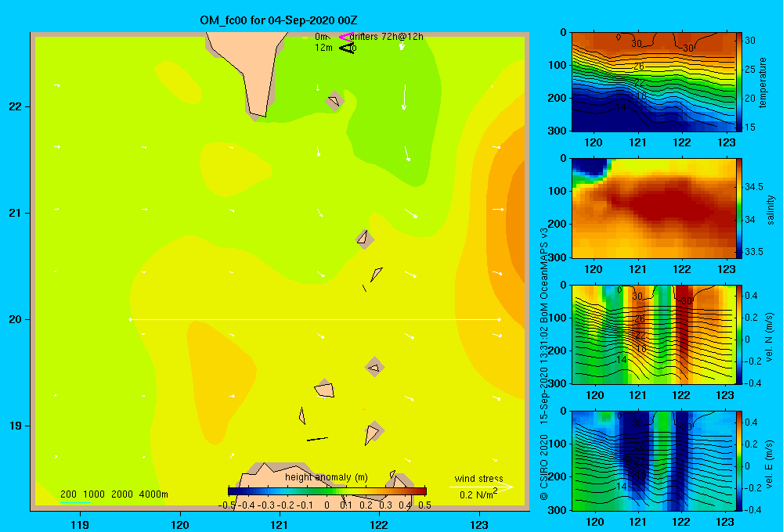The height and width of the screenshot is (532, 783).
Task: Click longitude label 121 on main map axis
Action: pos(280,525)
